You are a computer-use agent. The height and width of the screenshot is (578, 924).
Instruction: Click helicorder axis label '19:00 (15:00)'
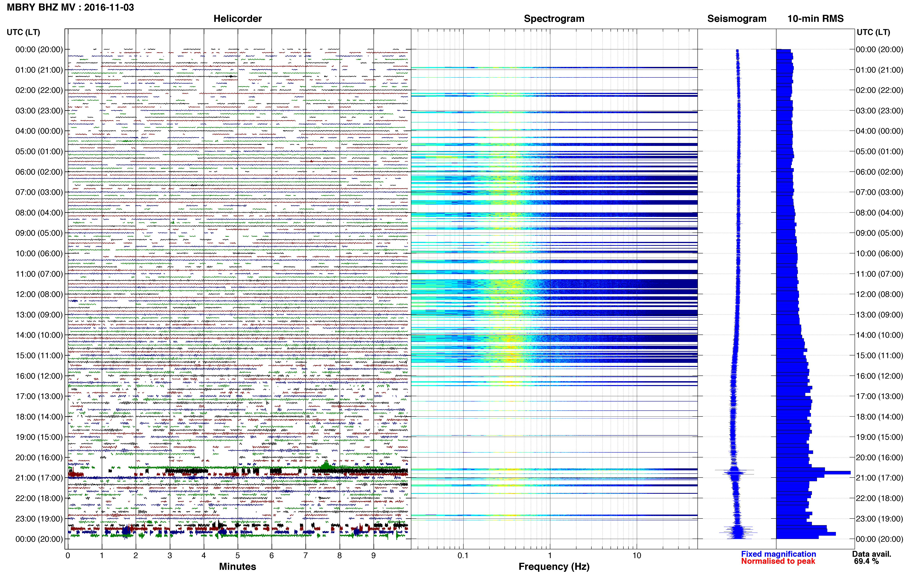(x=39, y=437)
